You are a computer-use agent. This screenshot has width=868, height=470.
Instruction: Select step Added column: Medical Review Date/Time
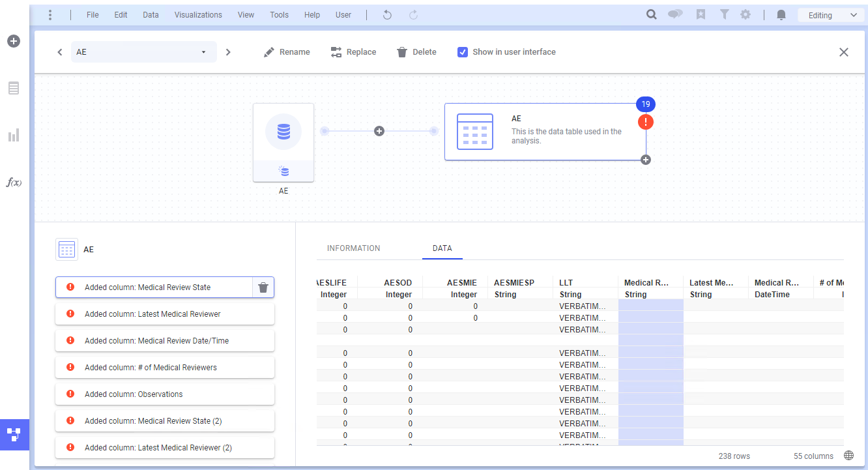[x=165, y=341]
